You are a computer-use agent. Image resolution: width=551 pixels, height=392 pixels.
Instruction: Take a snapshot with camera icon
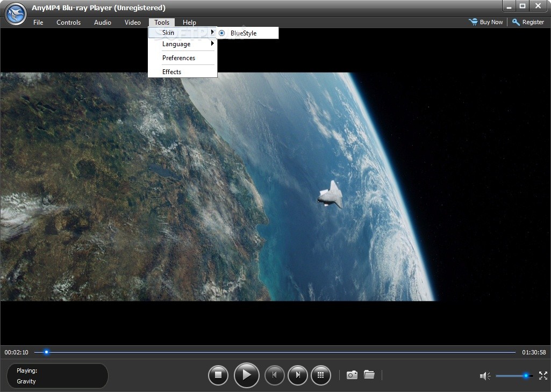(352, 375)
